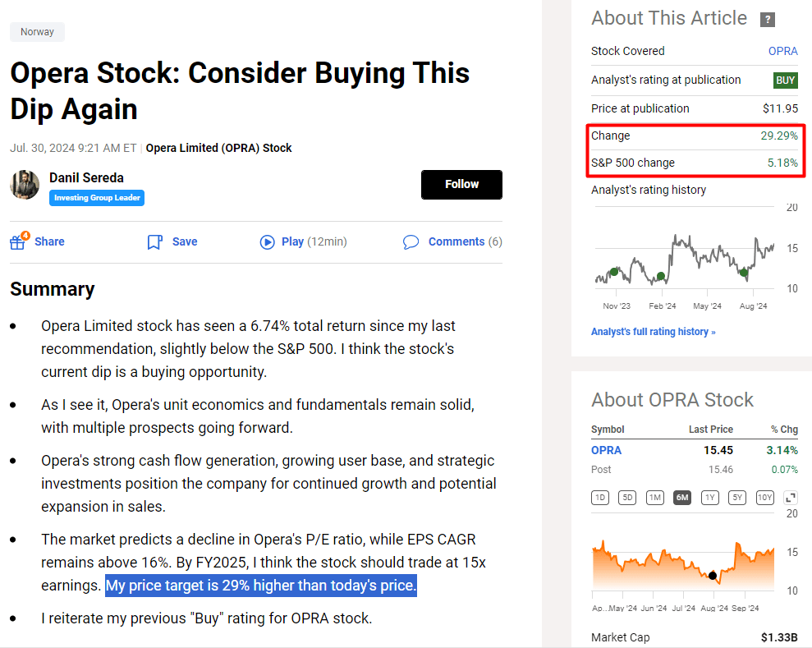Screen dimensions: 812x648
Task: Select the 1D chart timeframe
Action: [x=600, y=497]
